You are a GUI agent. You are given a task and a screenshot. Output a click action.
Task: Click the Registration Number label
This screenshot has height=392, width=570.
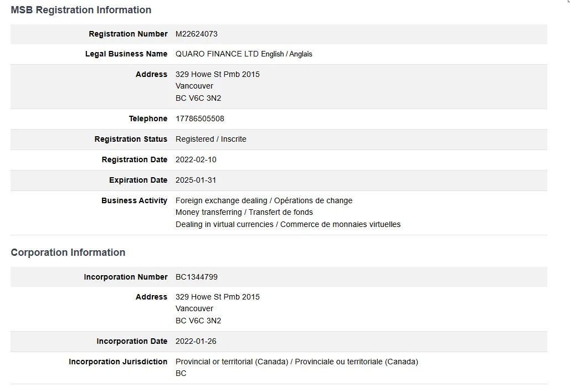(x=128, y=34)
